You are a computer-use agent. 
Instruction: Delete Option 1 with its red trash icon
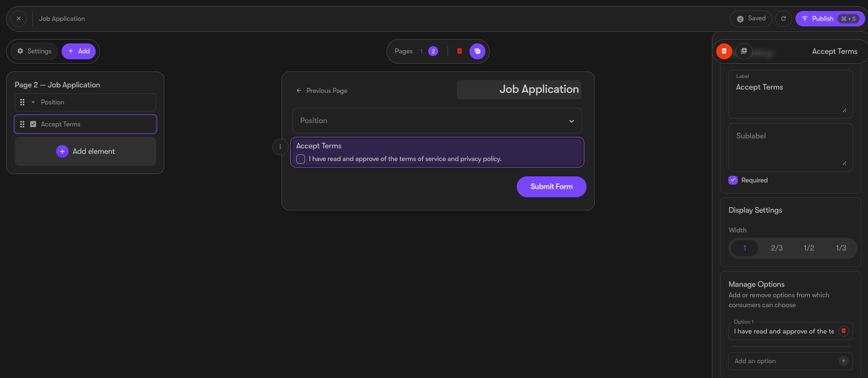[844, 331]
